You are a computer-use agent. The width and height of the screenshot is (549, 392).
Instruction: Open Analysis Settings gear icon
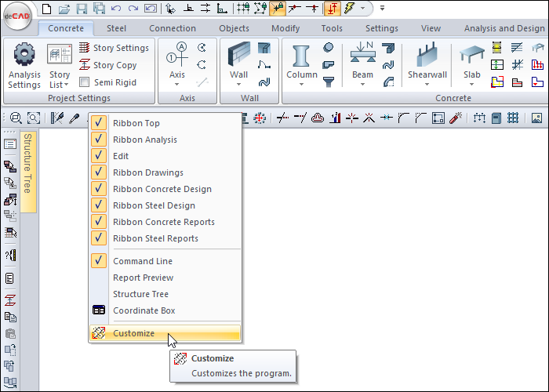(x=24, y=56)
